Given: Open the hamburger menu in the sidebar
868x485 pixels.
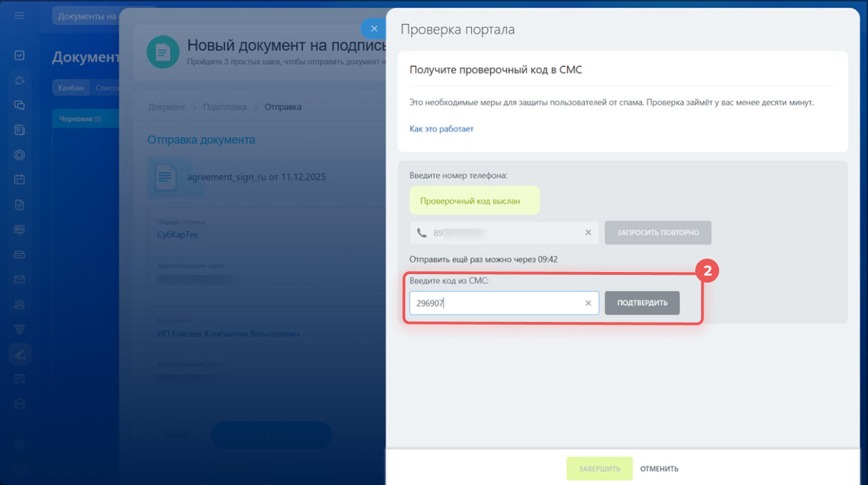Looking at the screenshot, I should (x=20, y=15).
